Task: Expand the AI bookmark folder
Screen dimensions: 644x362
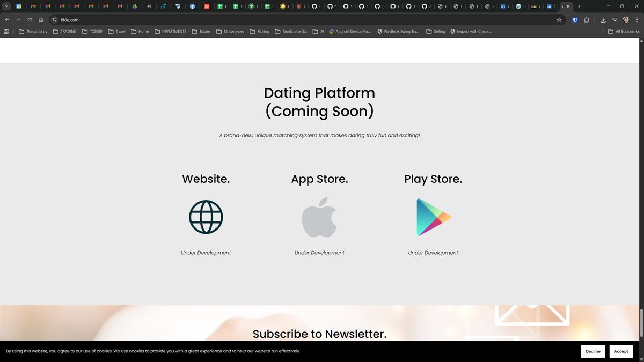Action: [318, 32]
